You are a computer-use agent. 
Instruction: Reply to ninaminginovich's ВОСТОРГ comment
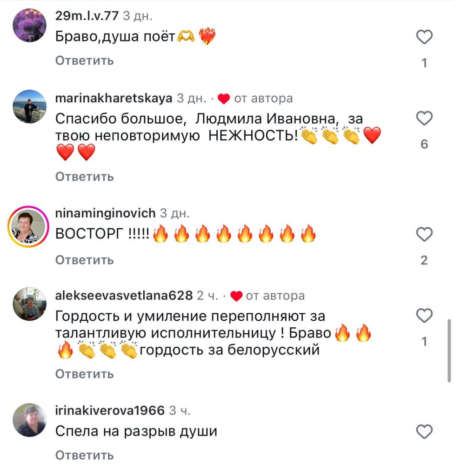click(x=85, y=260)
